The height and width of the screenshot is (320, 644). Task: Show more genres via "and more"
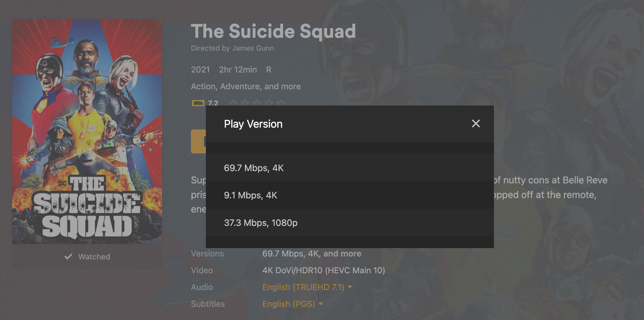point(282,86)
